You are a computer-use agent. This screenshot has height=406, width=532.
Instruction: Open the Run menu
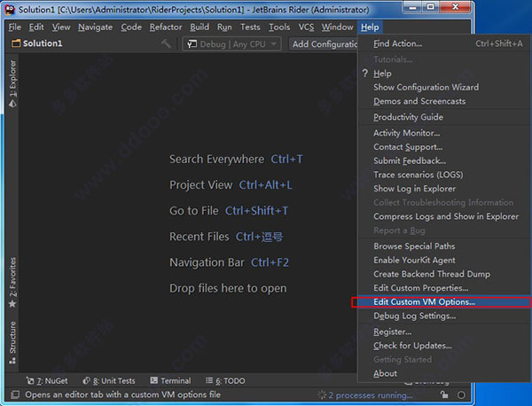click(224, 27)
